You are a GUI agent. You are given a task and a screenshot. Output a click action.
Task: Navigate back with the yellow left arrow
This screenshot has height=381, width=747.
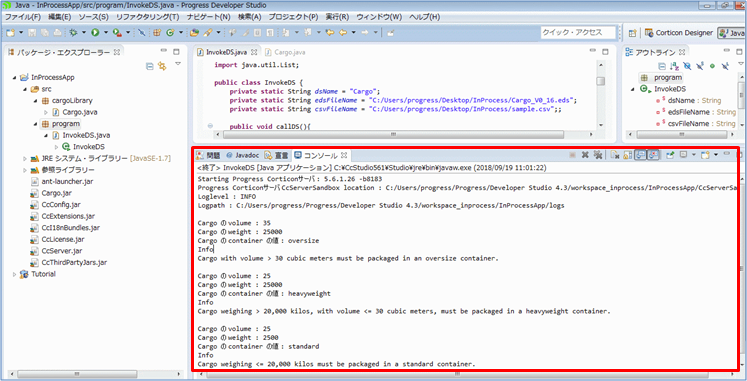pos(343,32)
